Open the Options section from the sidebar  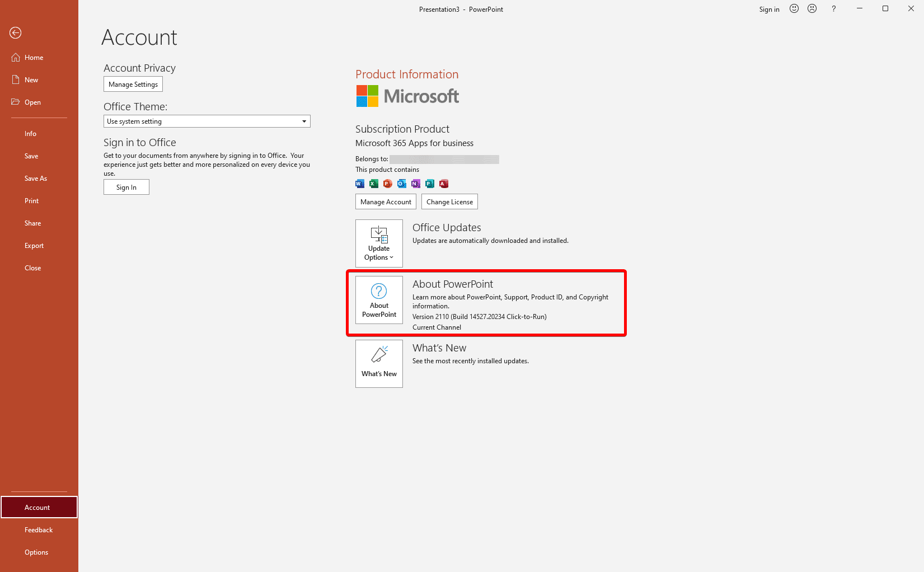[36, 552]
